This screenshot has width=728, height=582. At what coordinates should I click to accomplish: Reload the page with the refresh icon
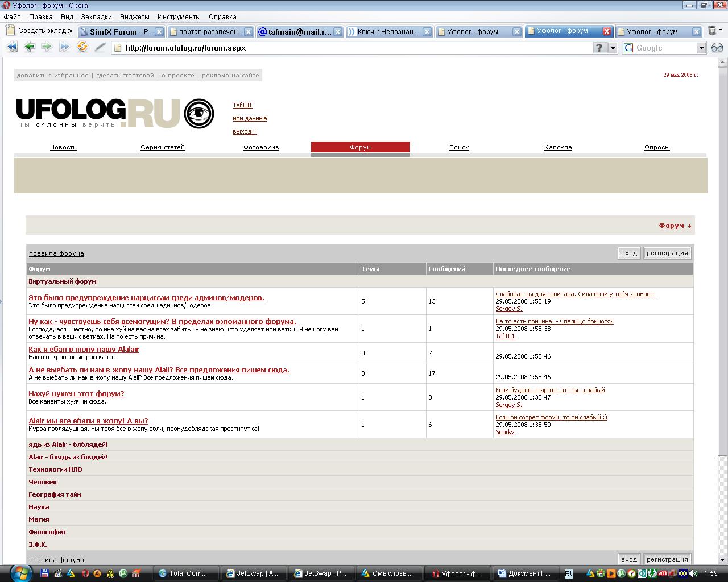pyautogui.click(x=82, y=48)
